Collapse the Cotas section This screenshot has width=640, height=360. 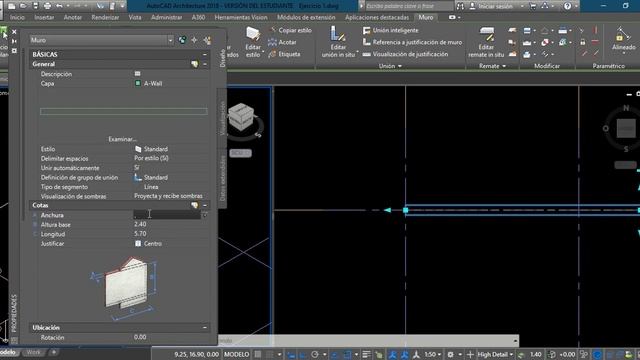(205, 205)
